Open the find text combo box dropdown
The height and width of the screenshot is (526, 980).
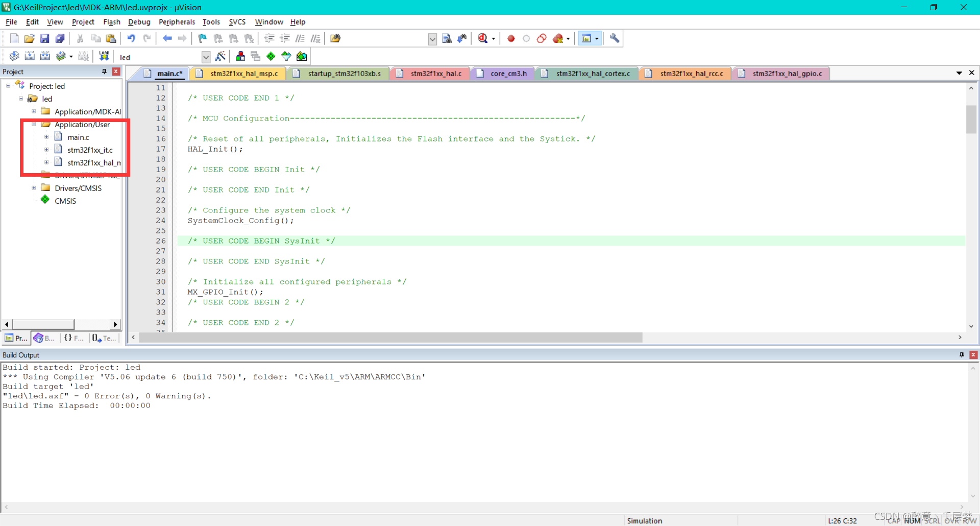[x=432, y=39]
